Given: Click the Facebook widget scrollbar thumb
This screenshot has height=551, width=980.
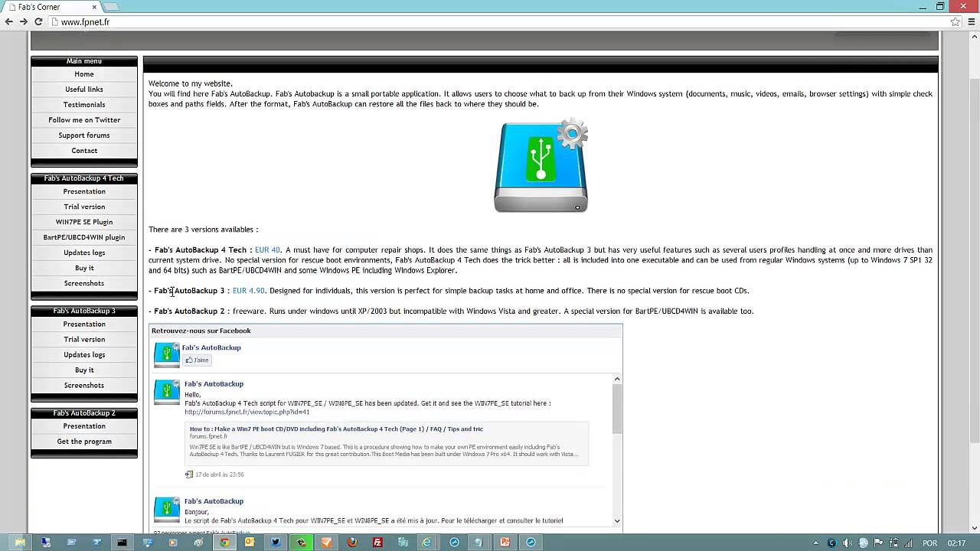Looking at the screenshot, I should pos(617,409).
